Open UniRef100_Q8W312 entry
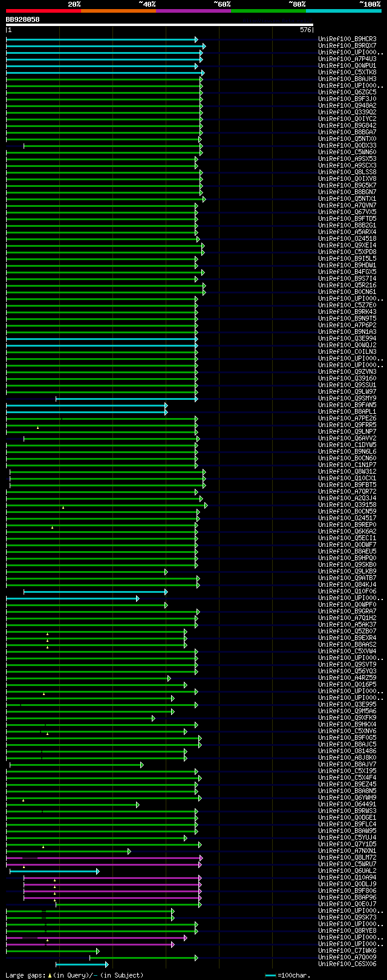 tap(347, 472)
